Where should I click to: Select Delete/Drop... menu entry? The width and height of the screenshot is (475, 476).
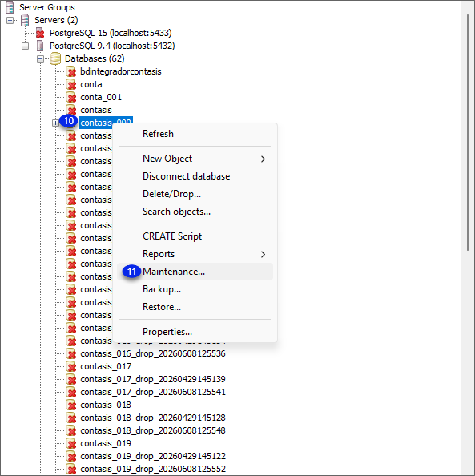tap(195, 194)
